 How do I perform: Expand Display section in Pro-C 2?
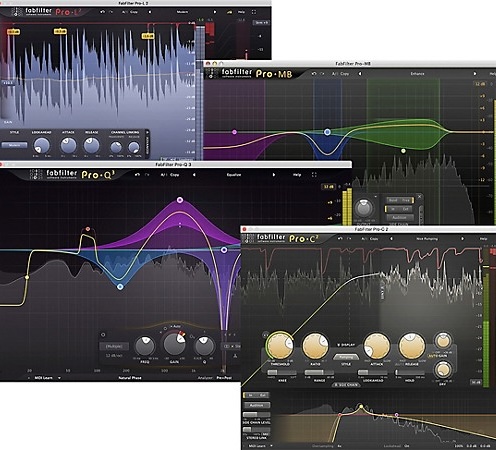point(346,345)
